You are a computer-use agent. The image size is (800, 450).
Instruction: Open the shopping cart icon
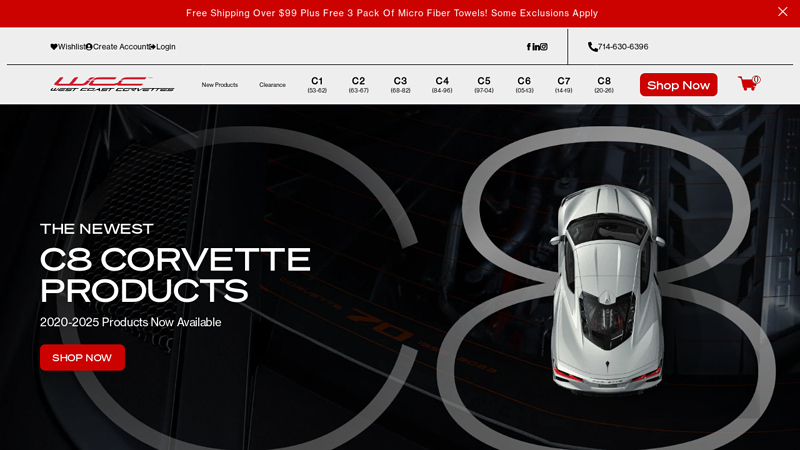pyautogui.click(x=748, y=83)
